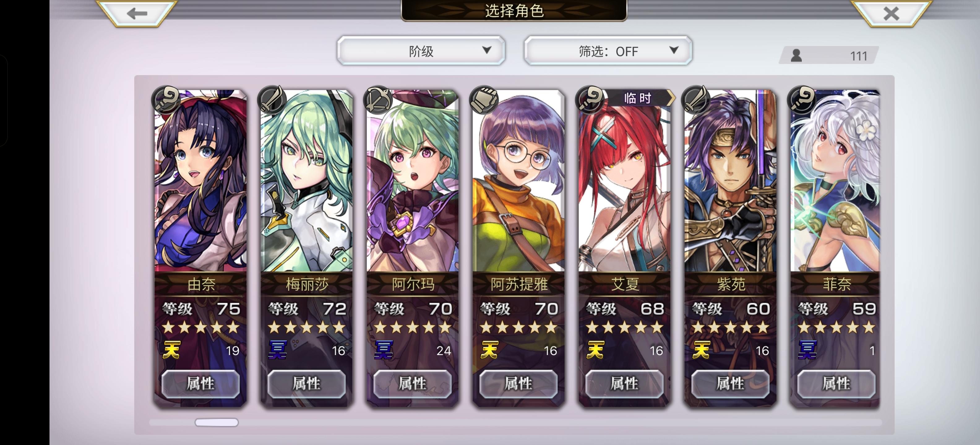Click the staff class icon on 由奈's card
The width and height of the screenshot is (980, 445).
166,99
